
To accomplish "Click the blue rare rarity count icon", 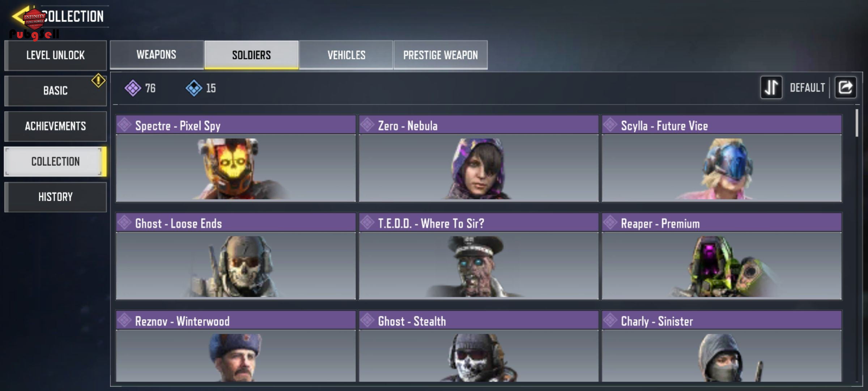I will click(x=194, y=88).
